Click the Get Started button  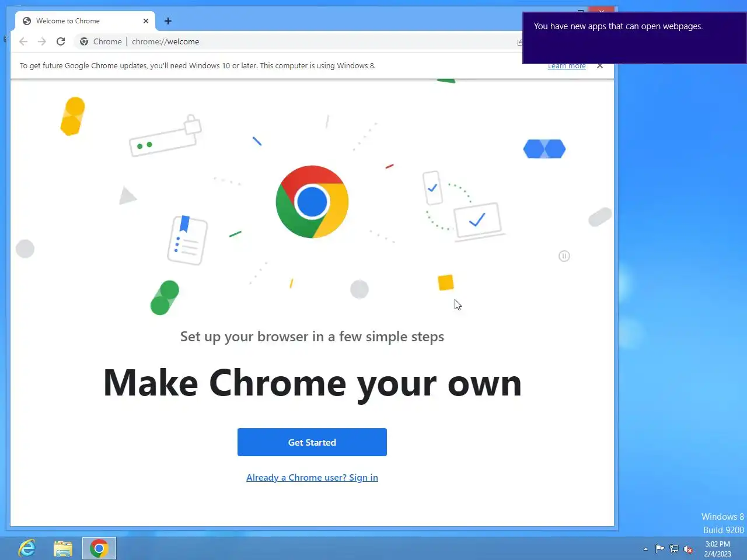coord(312,442)
